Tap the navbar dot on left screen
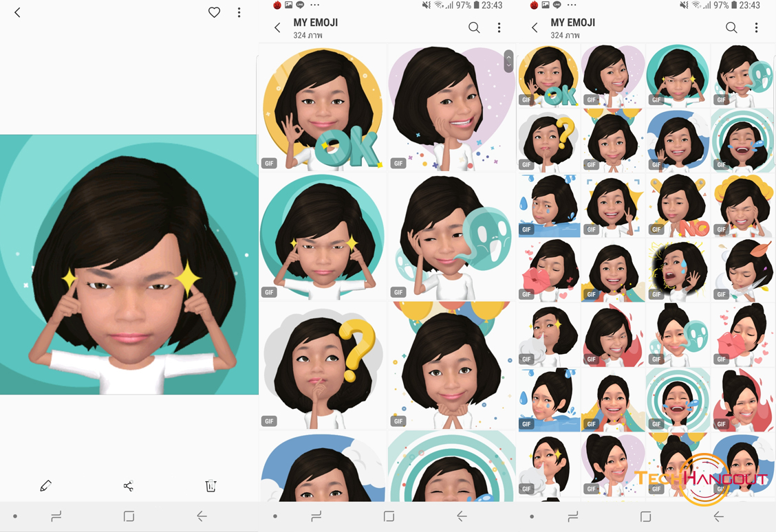The height and width of the screenshot is (532, 776). click(x=15, y=517)
